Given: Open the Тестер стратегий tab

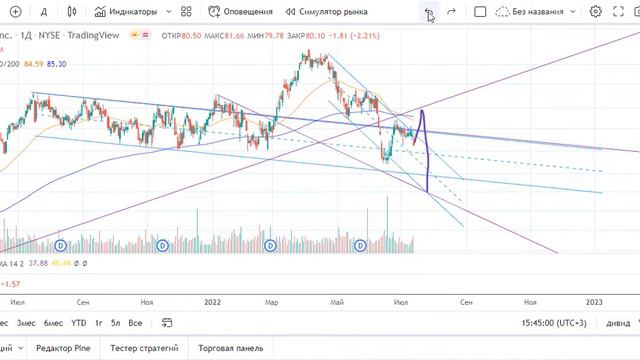Looking at the screenshot, I should pos(144,348).
